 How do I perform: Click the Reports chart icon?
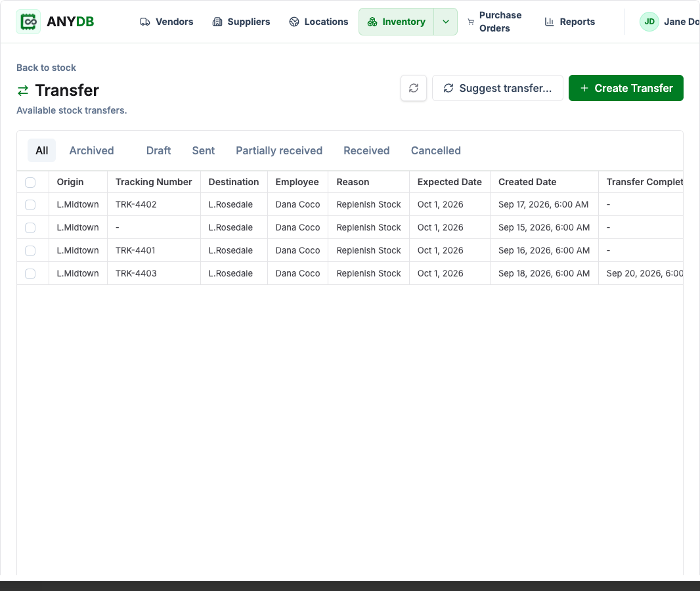point(549,22)
